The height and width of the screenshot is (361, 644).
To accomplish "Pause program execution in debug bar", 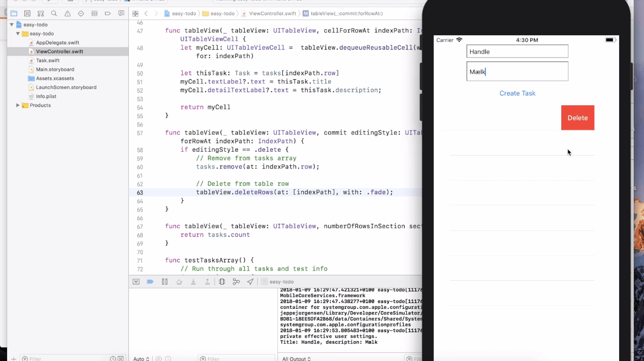I will tap(165, 282).
